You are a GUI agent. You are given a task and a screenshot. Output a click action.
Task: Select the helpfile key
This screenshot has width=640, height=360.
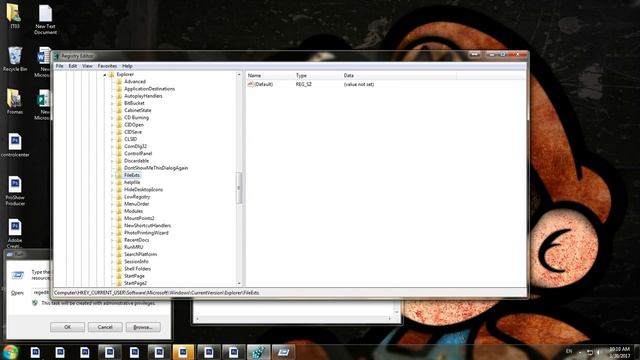pyautogui.click(x=132, y=182)
